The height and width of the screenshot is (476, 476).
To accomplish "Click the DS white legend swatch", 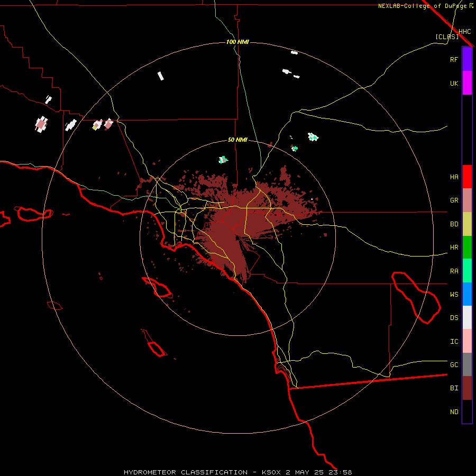I will click(467, 317).
